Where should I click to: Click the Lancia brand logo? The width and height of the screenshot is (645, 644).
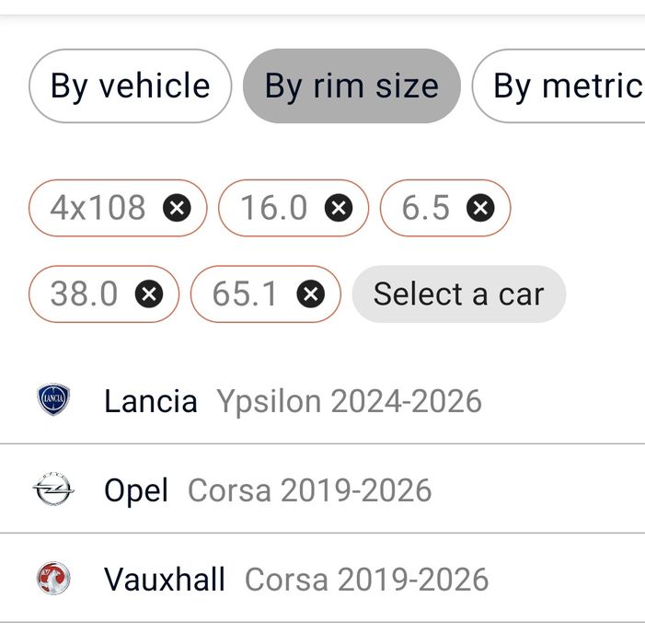53,399
